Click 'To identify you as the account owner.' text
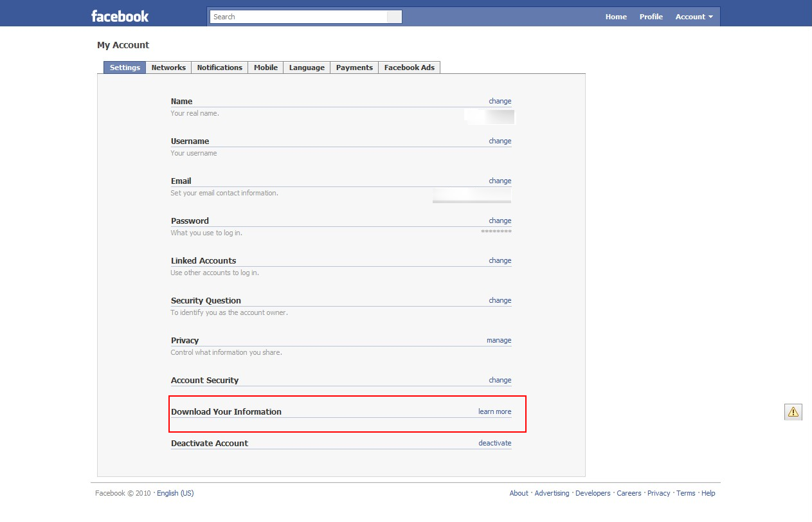This screenshot has width=812, height=522. pyautogui.click(x=229, y=312)
